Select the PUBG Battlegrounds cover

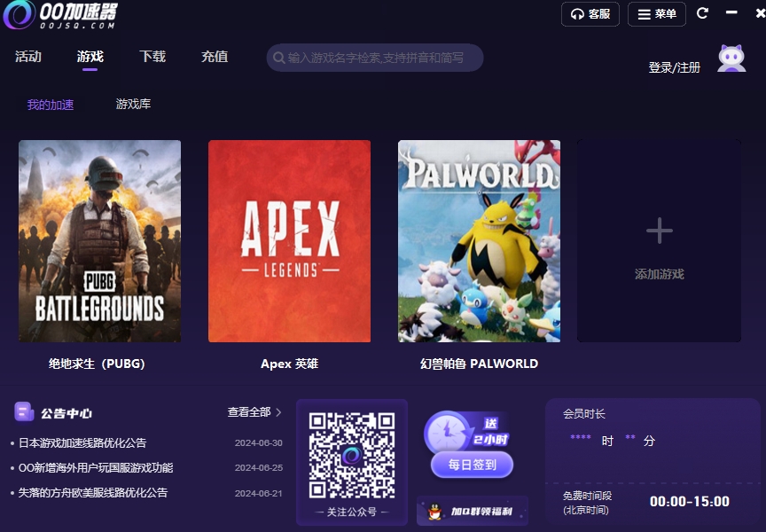(99, 241)
